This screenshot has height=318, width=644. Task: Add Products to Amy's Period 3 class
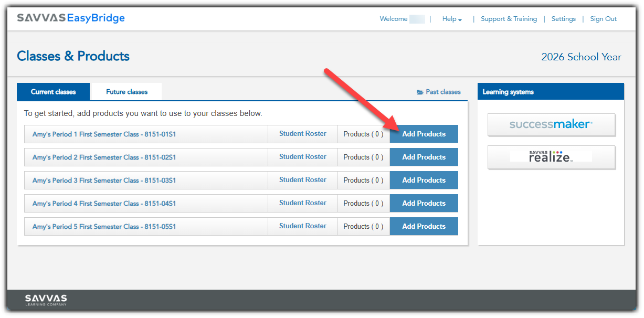pyautogui.click(x=424, y=179)
